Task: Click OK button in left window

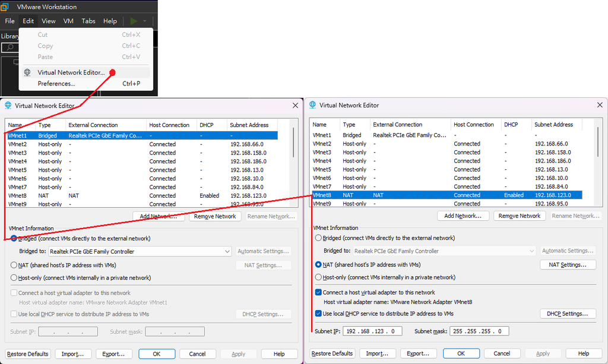Action: (x=157, y=354)
